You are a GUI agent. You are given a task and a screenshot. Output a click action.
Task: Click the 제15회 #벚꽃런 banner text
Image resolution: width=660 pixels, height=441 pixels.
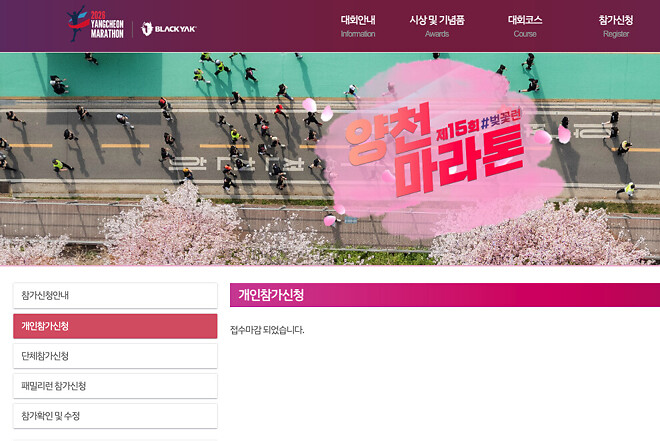click(479, 125)
